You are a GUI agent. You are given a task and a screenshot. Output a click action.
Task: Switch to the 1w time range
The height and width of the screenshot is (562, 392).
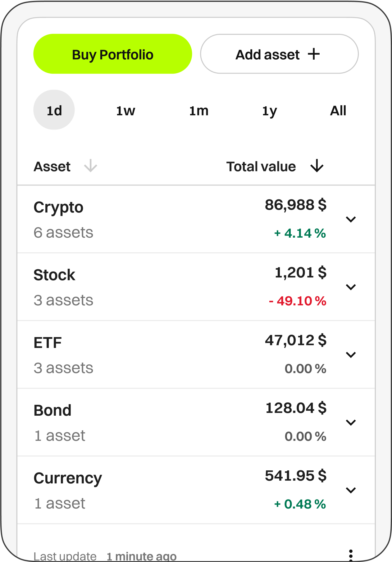(x=125, y=111)
